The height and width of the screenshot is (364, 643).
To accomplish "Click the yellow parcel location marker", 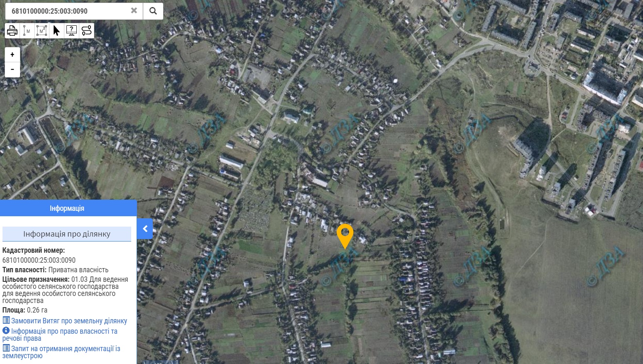I will pyautogui.click(x=345, y=235).
